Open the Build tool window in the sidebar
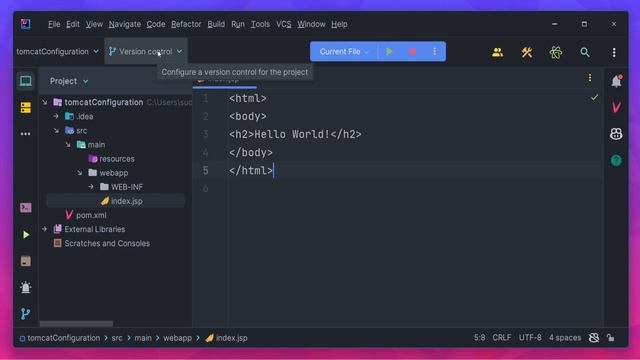The width and height of the screenshot is (640, 360). click(26, 261)
